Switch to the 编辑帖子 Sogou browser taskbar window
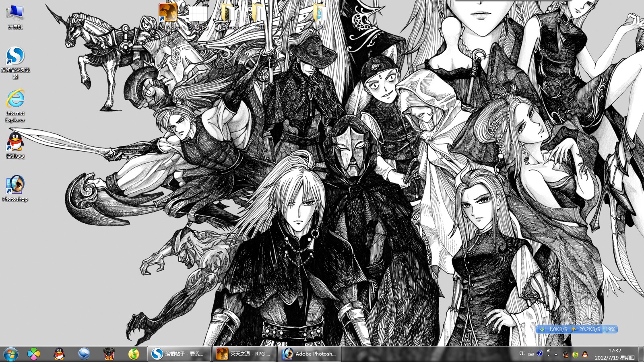The width and height of the screenshot is (644, 362). pos(179,354)
